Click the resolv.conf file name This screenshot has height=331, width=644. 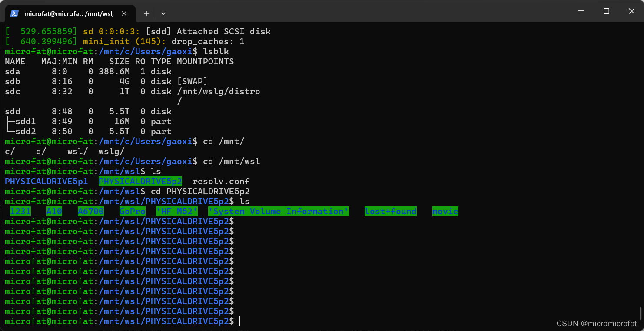221,181
